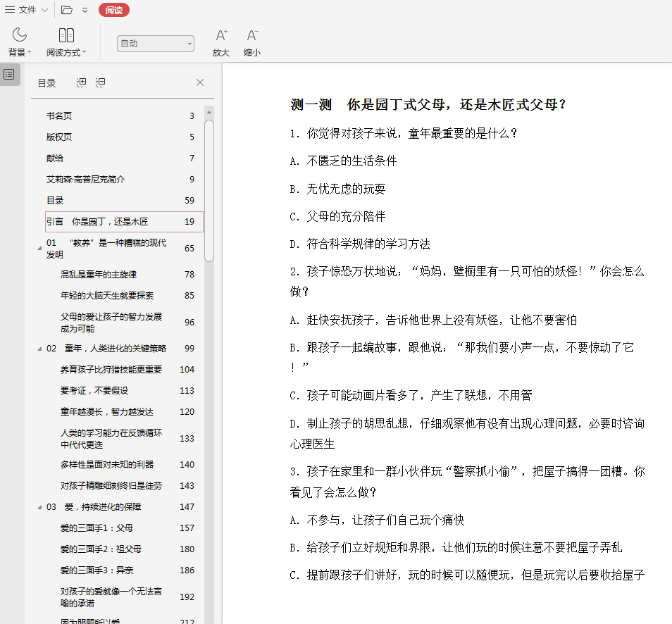
Task: Click the open folder icon
Action: [67, 10]
